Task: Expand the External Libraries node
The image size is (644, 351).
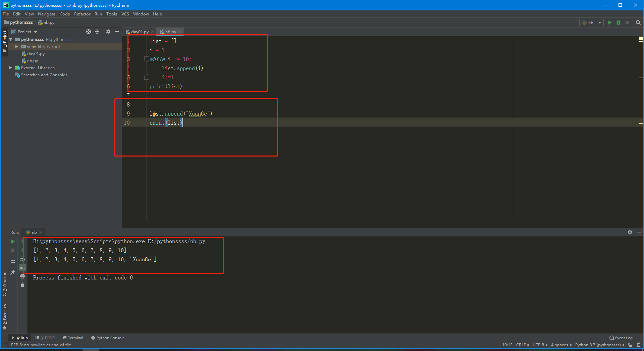Action: (11, 68)
